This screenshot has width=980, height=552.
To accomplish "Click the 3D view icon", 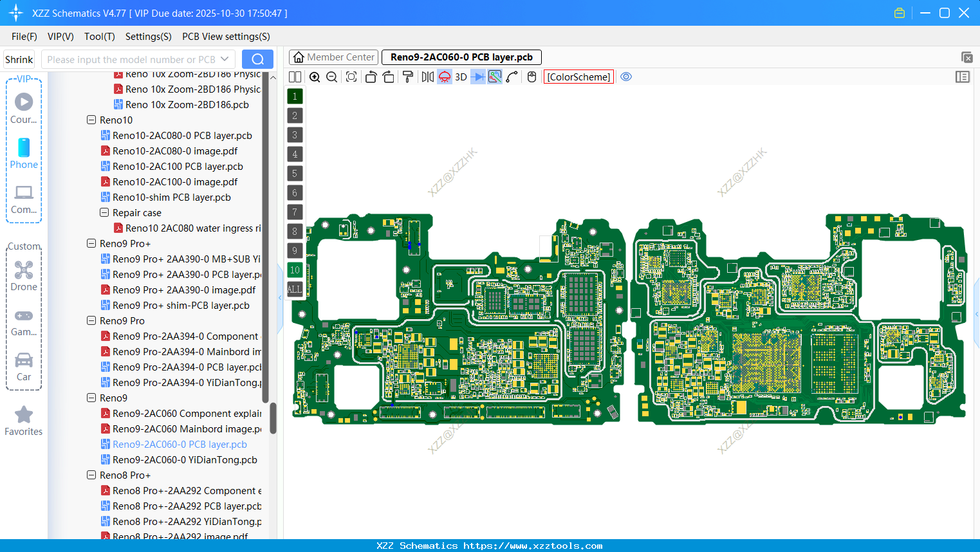I will (x=461, y=77).
